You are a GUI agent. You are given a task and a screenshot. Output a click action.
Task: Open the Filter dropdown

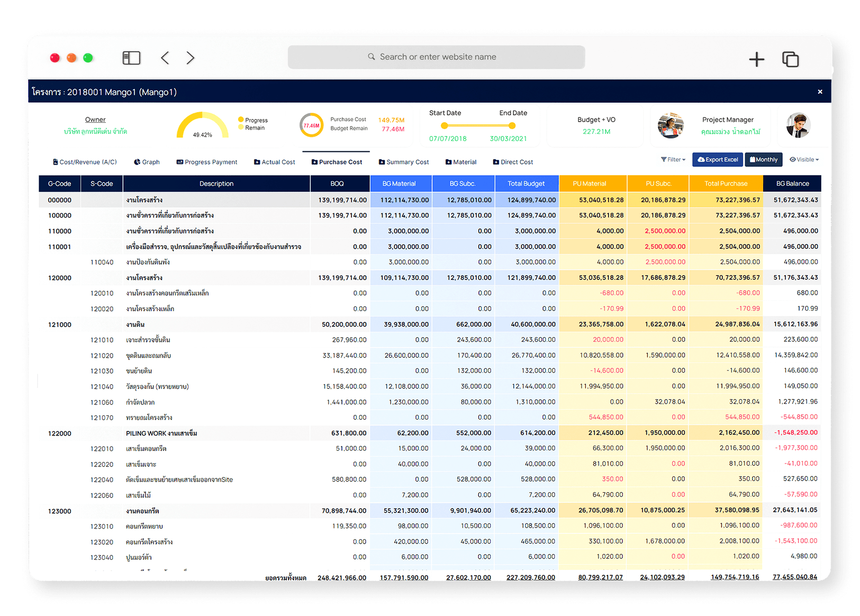pyautogui.click(x=673, y=159)
